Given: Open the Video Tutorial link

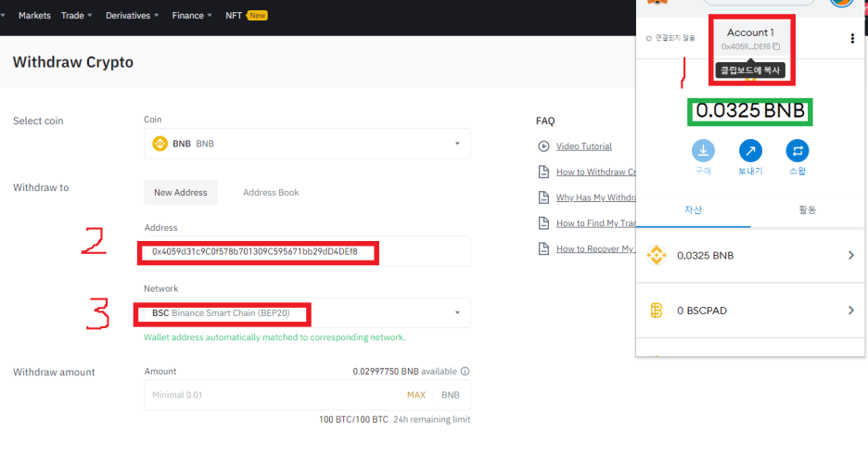Looking at the screenshot, I should pyautogui.click(x=584, y=146).
